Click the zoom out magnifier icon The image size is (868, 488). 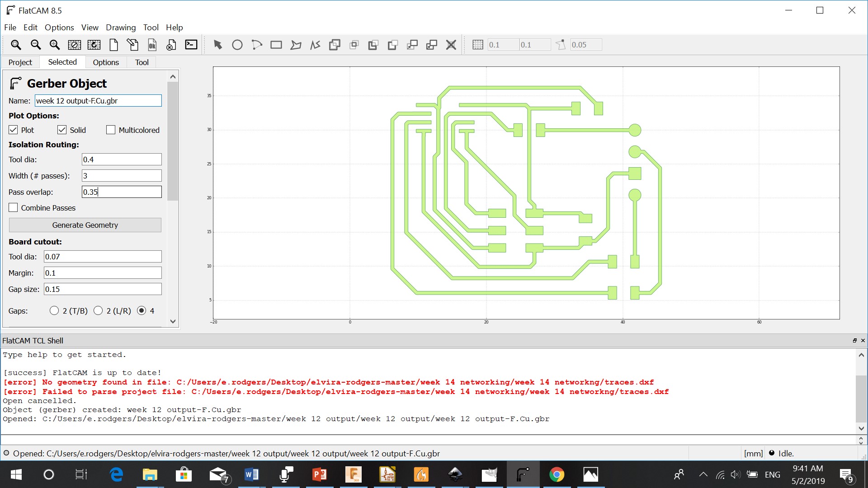click(x=35, y=45)
